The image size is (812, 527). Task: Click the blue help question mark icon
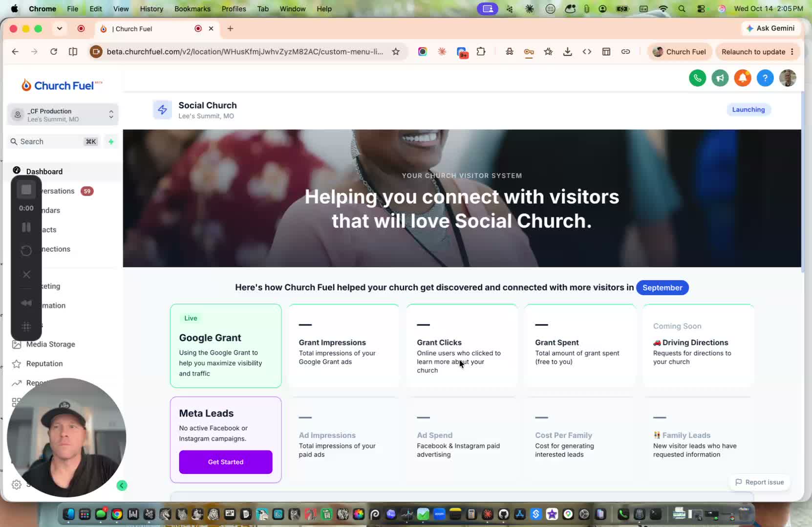coord(765,78)
